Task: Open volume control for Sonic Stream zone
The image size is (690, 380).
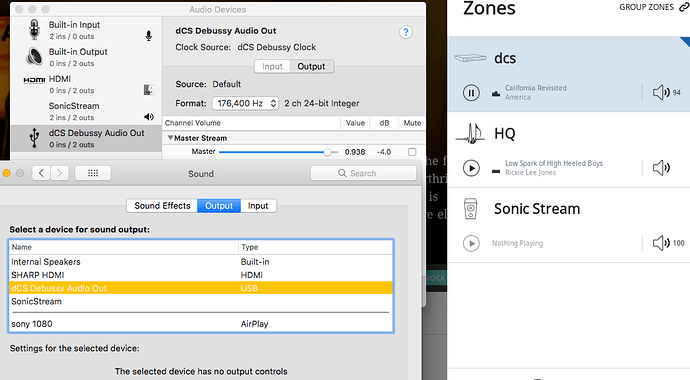Action: [661, 243]
